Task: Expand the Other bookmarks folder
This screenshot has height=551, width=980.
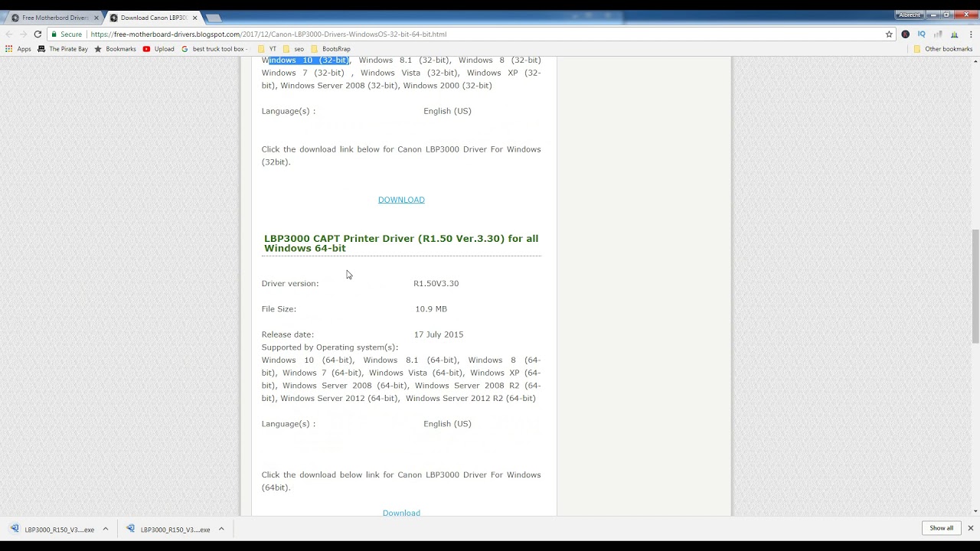Action: pos(942,49)
